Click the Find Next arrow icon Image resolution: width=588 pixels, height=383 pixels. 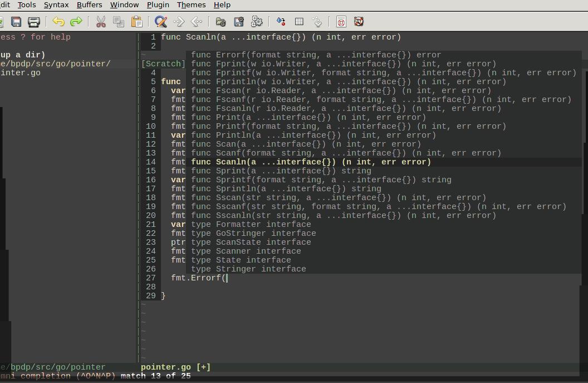pyautogui.click(x=179, y=21)
